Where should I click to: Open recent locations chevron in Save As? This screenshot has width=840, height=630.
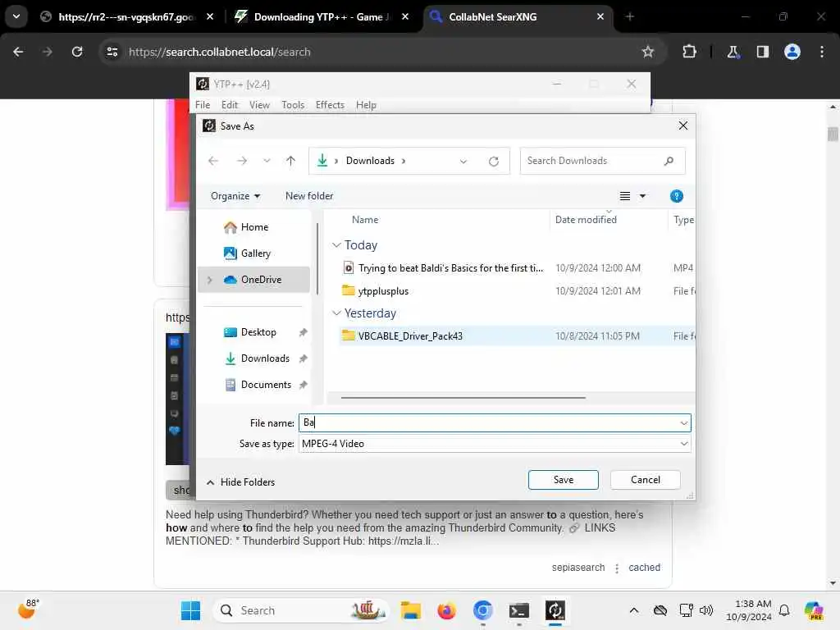pos(267,161)
